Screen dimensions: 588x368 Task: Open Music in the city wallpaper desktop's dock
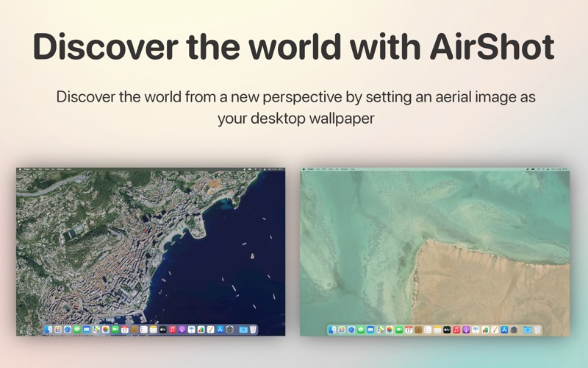(x=173, y=329)
